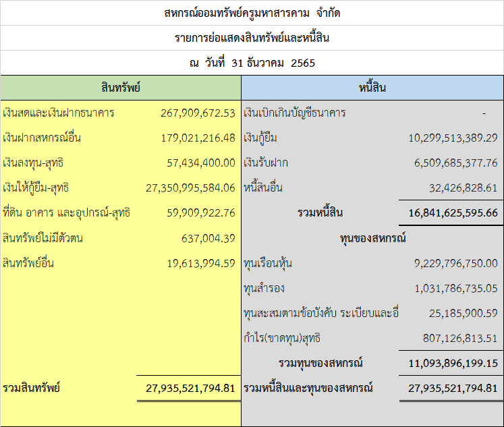Select the label 'เงินสดและเงินฝากธนาคาร'
Image resolution: width=504 pixels, height=427 pixels.
[x=59, y=113]
